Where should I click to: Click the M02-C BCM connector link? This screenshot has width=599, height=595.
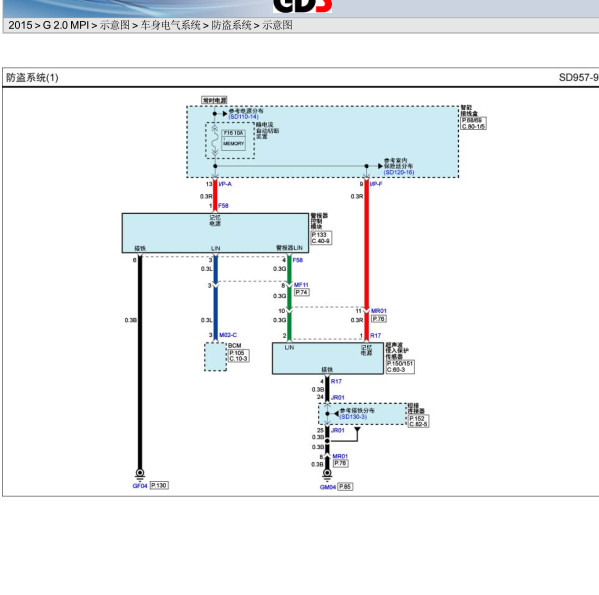(x=228, y=335)
